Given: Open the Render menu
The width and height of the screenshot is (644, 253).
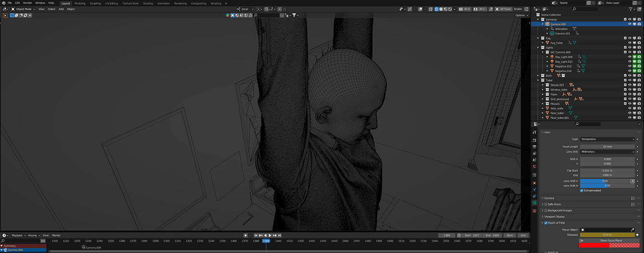Looking at the screenshot, I should 27,3.
